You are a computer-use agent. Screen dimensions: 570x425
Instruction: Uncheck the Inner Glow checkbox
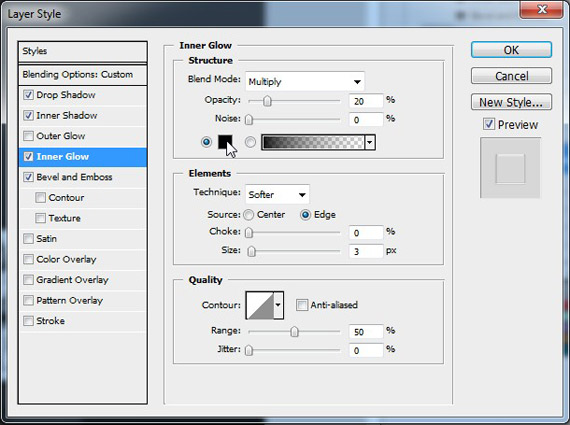click(x=28, y=157)
